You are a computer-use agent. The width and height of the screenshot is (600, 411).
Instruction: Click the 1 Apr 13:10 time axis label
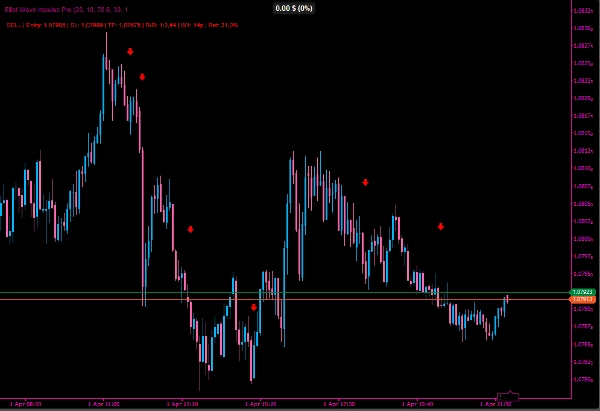pyautogui.click(x=182, y=404)
